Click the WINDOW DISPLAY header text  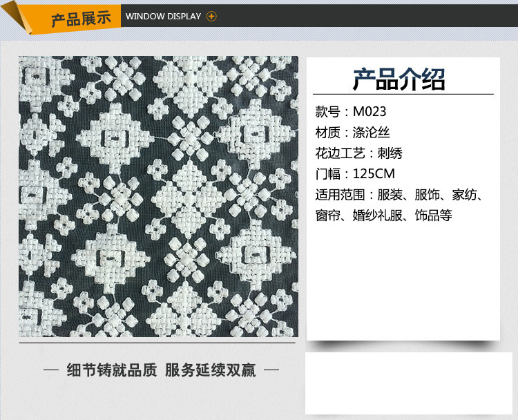coord(163,16)
